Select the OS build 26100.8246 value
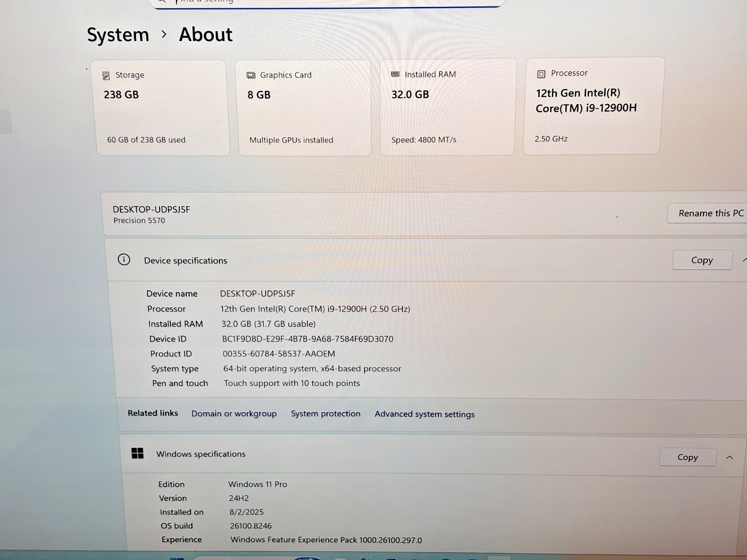 coord(251,525)
